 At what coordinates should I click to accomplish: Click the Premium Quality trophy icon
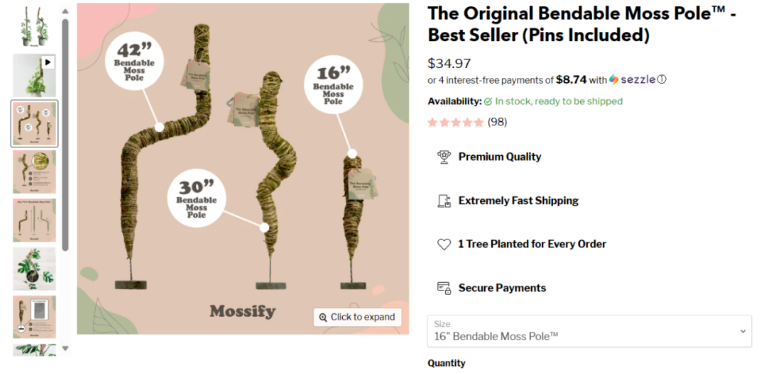(444, 157)
